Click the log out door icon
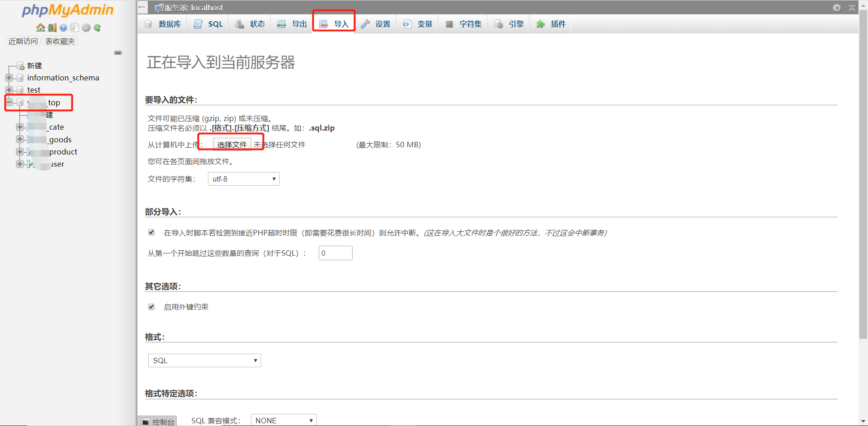Screen dimensions: 868x426 click(52, 28)
